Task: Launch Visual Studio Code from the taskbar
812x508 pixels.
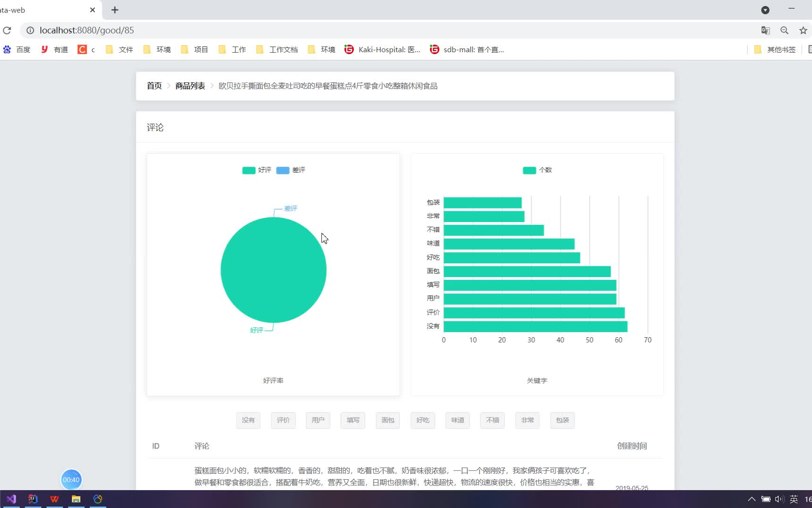Action: (x=10, y=499)
